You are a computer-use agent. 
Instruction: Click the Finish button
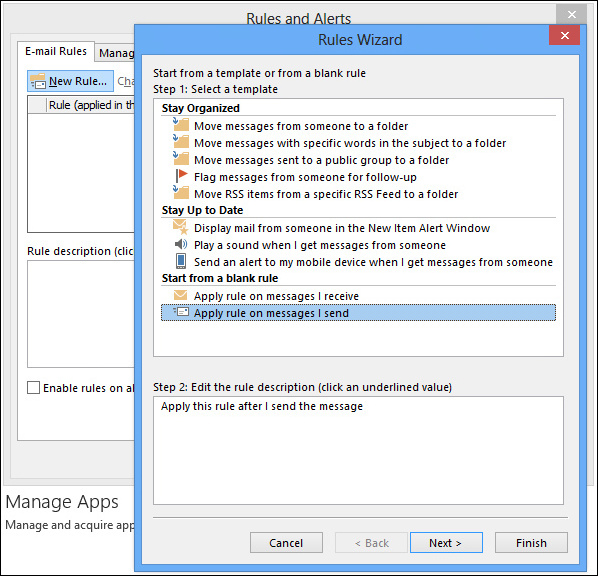tap(531, 542)
